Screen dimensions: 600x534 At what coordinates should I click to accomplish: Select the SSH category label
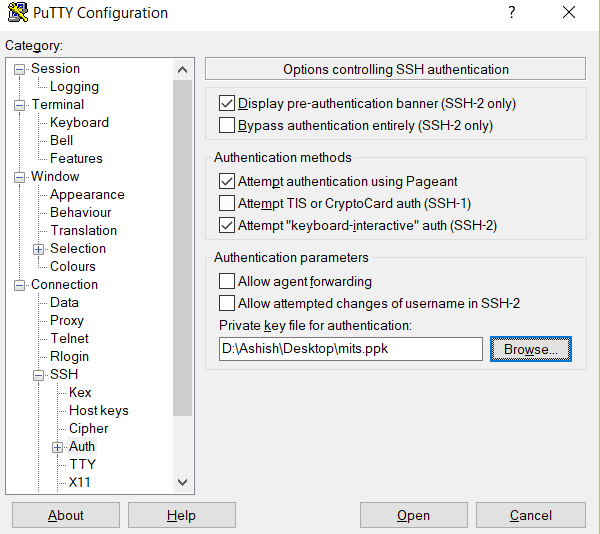64,374
